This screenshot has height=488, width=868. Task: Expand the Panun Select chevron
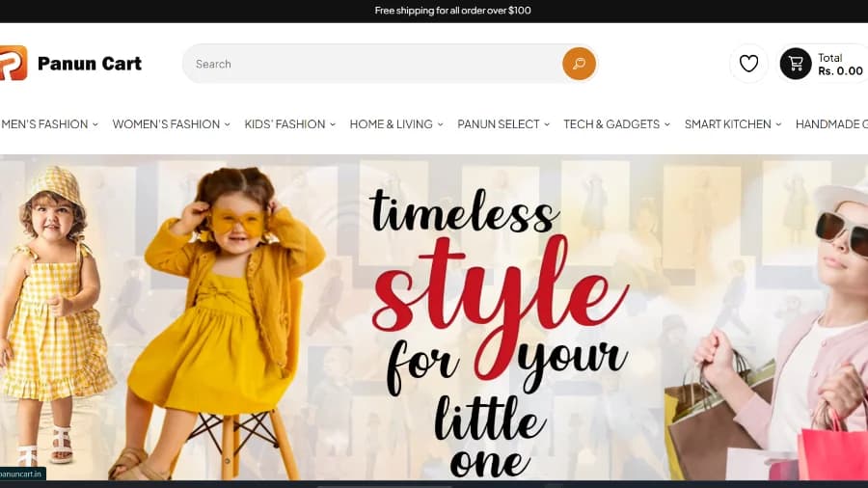547,124
